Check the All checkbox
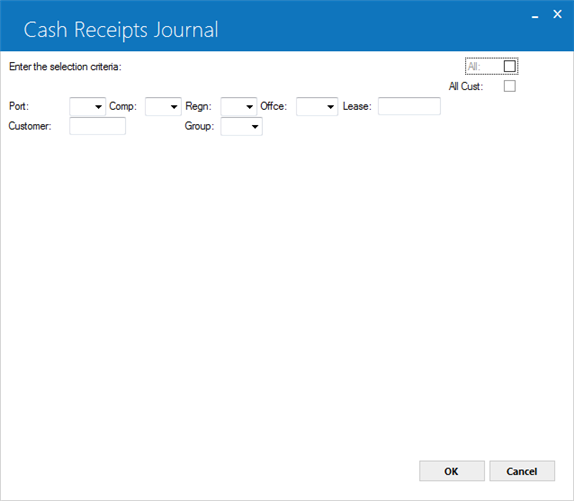This screenshot has width=574, height=501. pyautogui.click(x=510, y=66)
